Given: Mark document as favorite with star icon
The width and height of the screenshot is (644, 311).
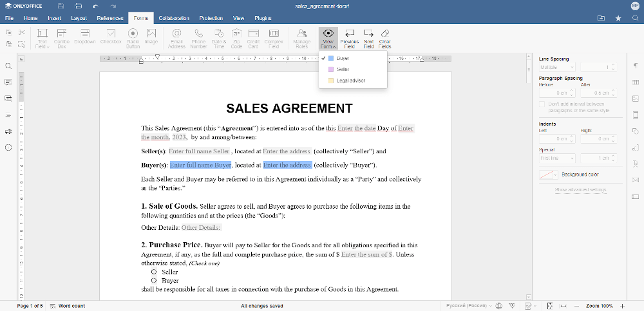Looking at the screenshot, I should tap(618, 19).
